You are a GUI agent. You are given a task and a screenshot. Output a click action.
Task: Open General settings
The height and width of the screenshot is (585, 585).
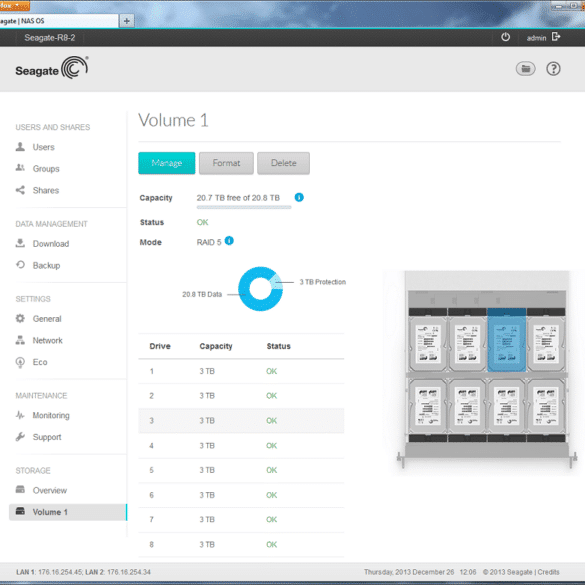[47, 319]
